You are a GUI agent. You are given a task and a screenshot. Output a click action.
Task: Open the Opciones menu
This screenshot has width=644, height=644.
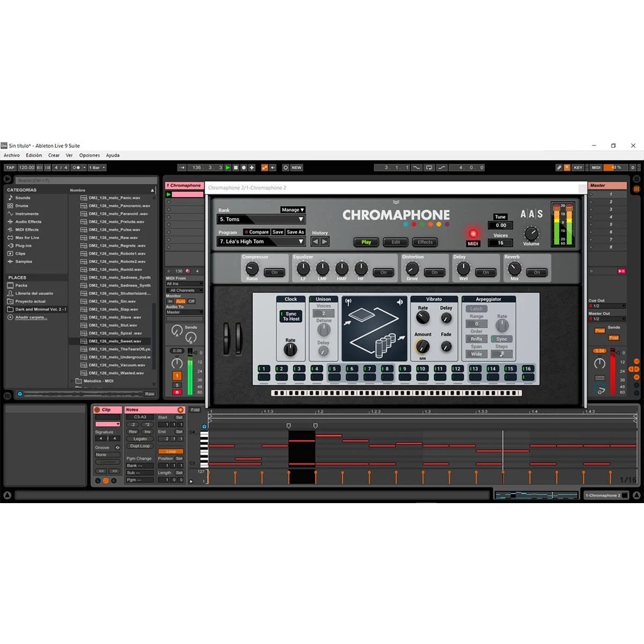point(89,155)
